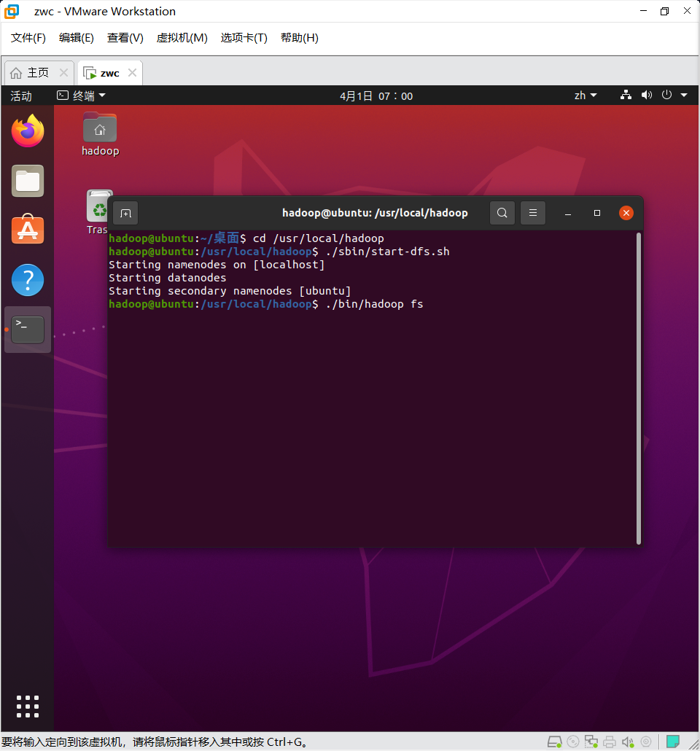Click the network adapter status icon

pos(591,742)
